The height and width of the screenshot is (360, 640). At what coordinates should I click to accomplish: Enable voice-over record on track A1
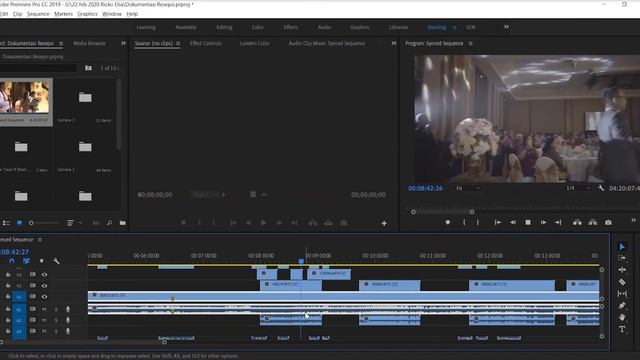(x=68, y=309)
